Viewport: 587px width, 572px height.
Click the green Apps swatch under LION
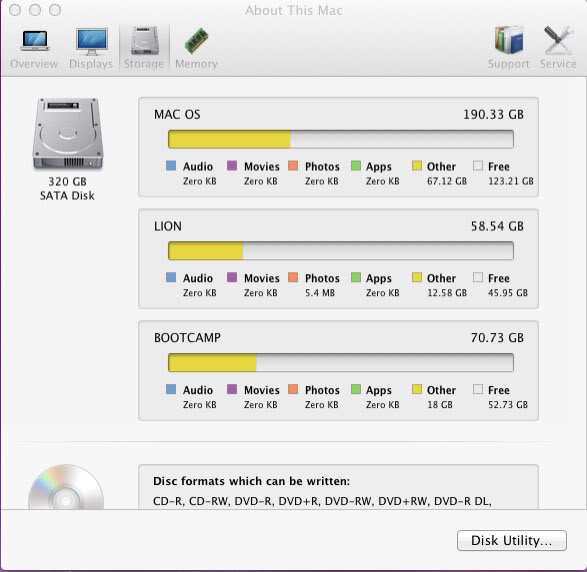click(356, 277)
